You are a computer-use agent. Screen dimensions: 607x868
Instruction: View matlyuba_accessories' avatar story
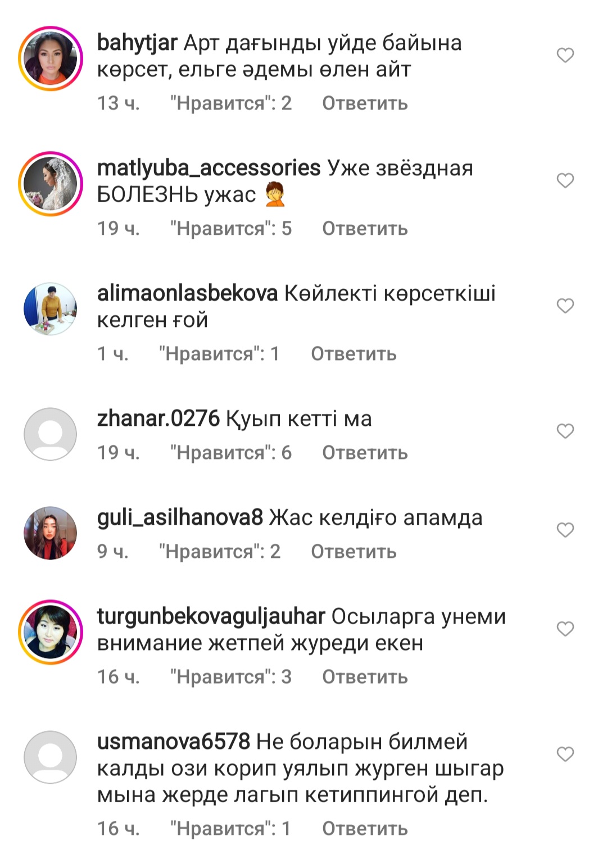[x=51, y=184]
